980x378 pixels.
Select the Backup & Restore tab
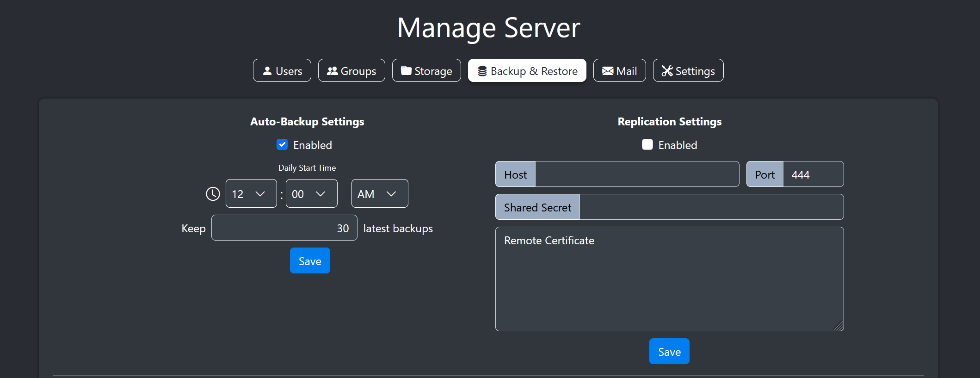527,71
